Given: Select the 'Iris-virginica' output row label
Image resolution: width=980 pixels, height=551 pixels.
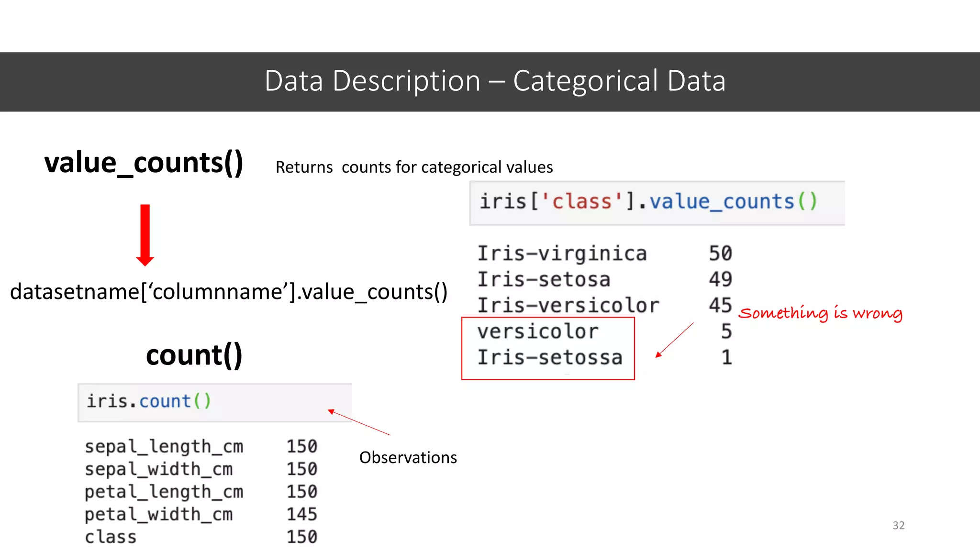Looking at the screenshot, I should (562, 253).
